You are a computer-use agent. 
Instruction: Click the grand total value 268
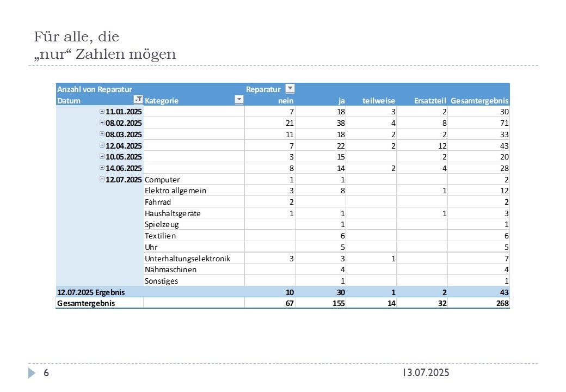click(502, 303)
